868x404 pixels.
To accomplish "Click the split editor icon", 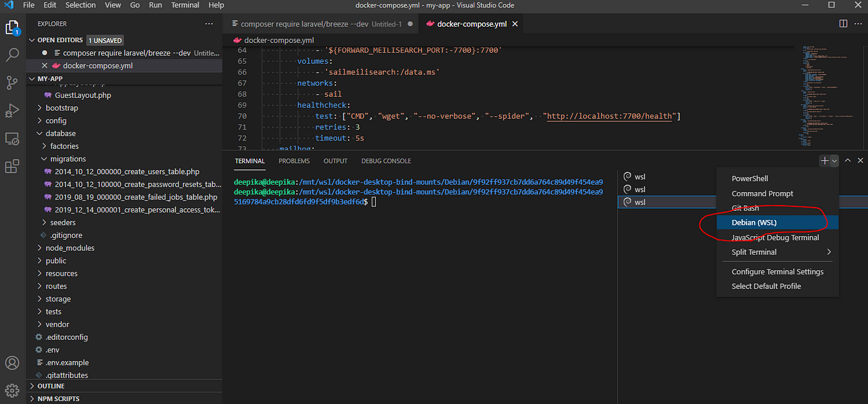I will (843, 24).
